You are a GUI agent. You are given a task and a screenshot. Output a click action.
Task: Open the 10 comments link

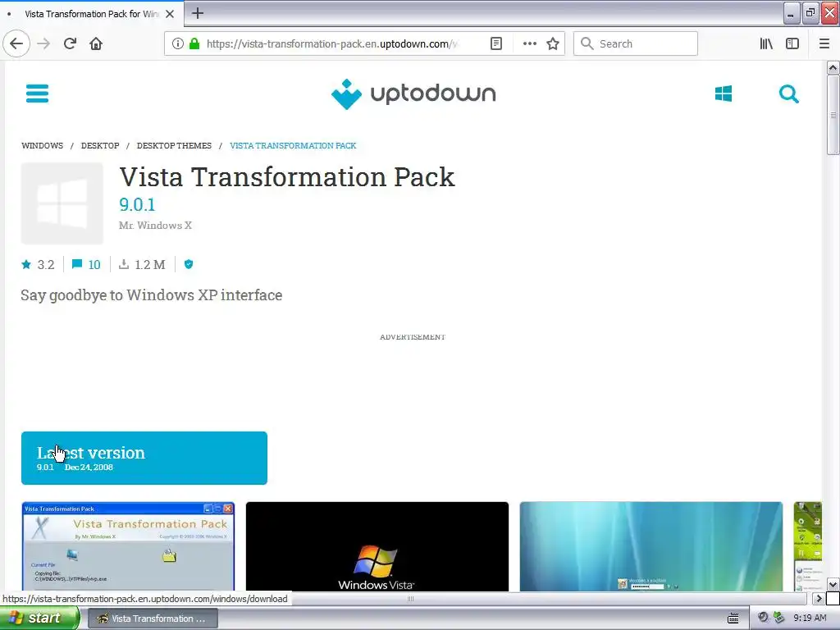(86, 265)
